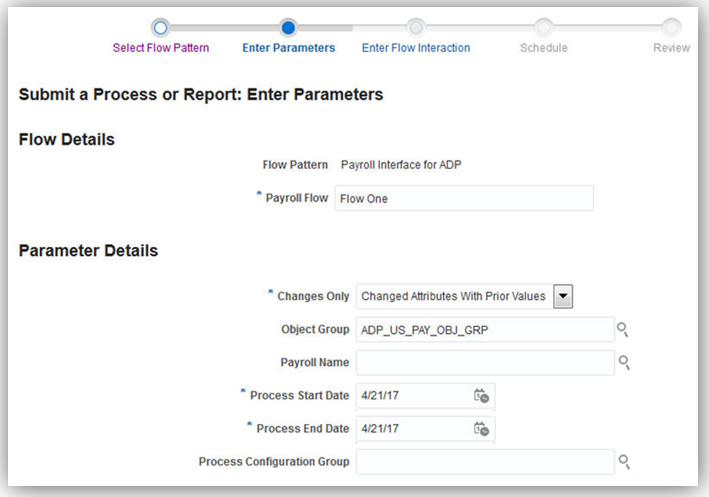The image size is (709, 497).
Task: Select the Schedule step label
Action: [x=543, y=48]
